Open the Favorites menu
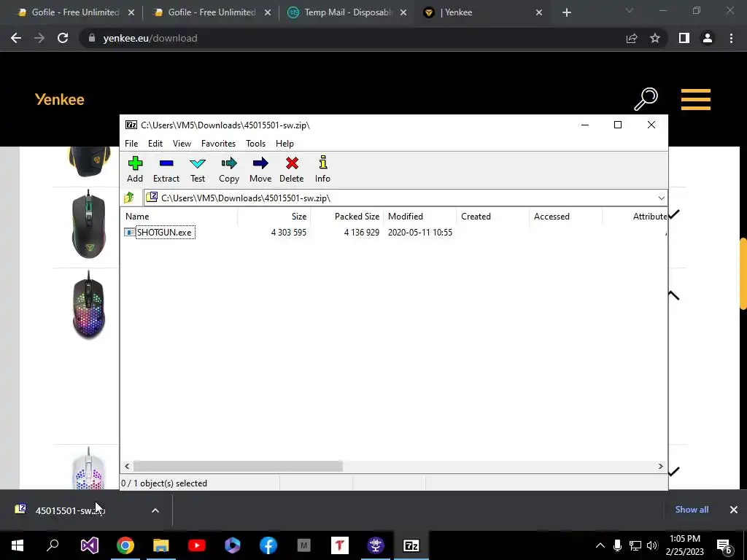Viewport: 747px width, 560px height. click(218, 144)
